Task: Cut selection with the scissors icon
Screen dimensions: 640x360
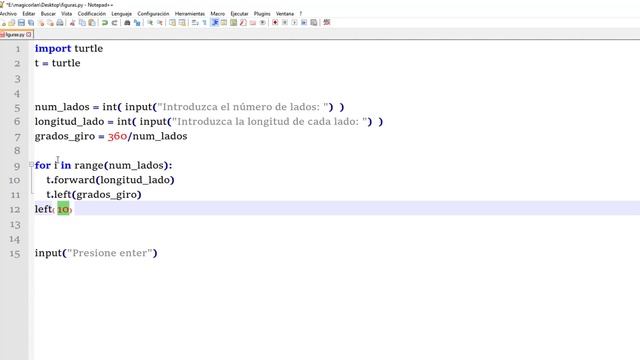Action: pos(73,23)
